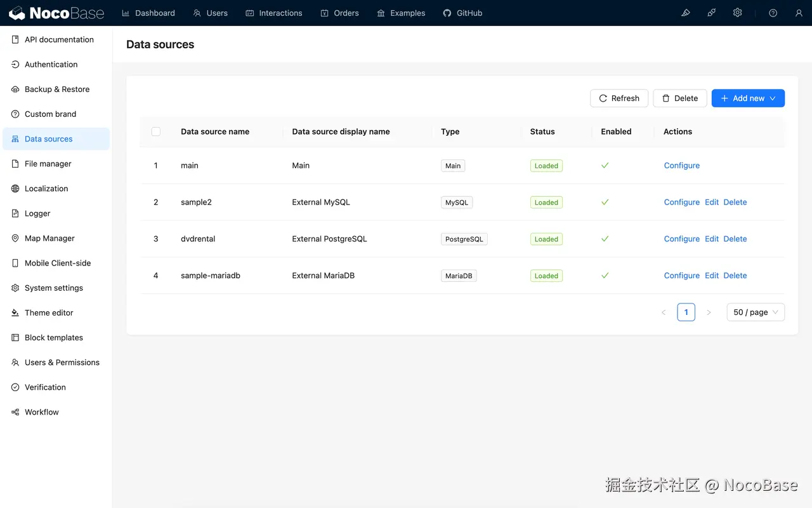The width and height of the screenshot is (812, 508).
Task: Open the user profile icon
Action: tap(799, 12)
